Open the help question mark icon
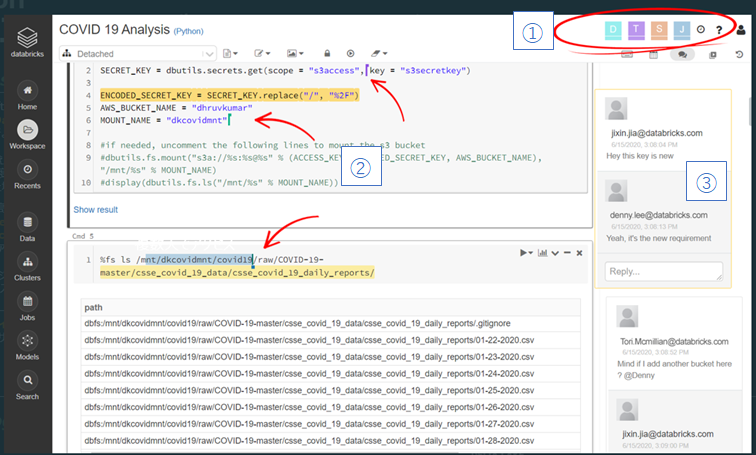The image size is (756, 455). pos(719,30)
